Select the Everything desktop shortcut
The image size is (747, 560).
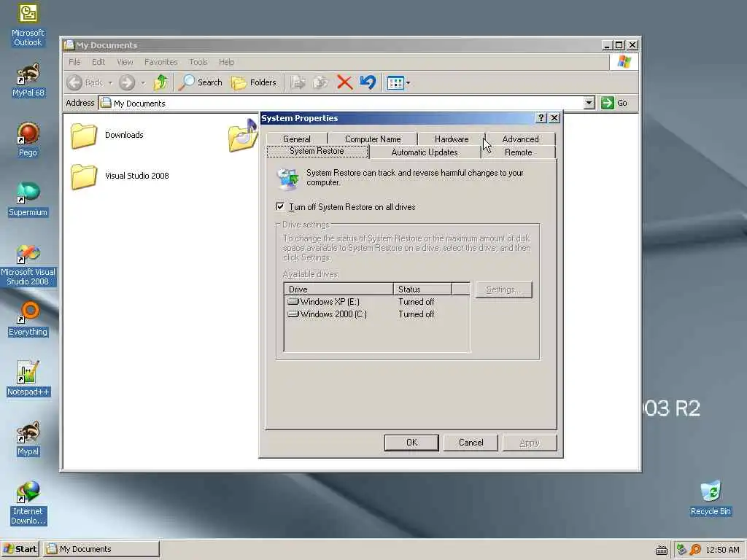point(28,319)
